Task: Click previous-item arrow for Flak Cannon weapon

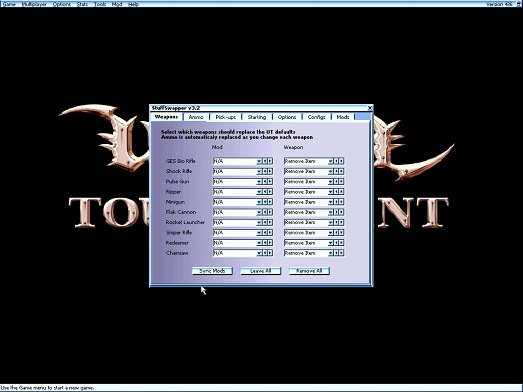Action: (336, 212)
